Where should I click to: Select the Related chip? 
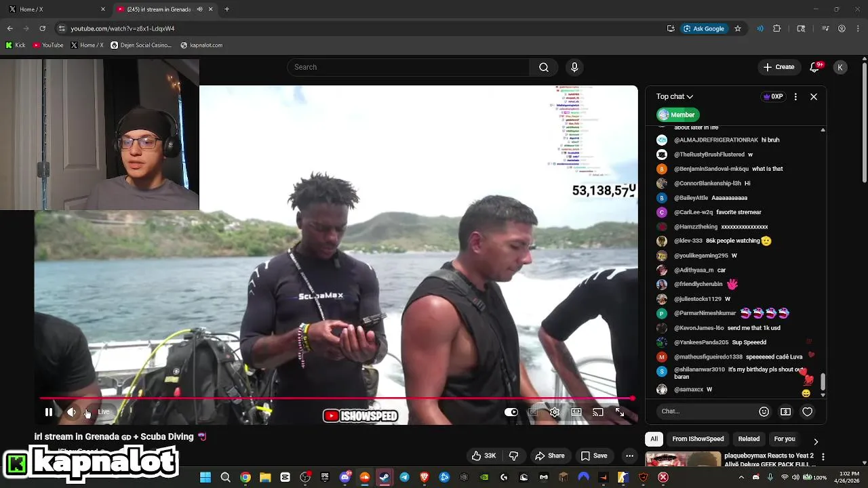click(x=749, y=439)
